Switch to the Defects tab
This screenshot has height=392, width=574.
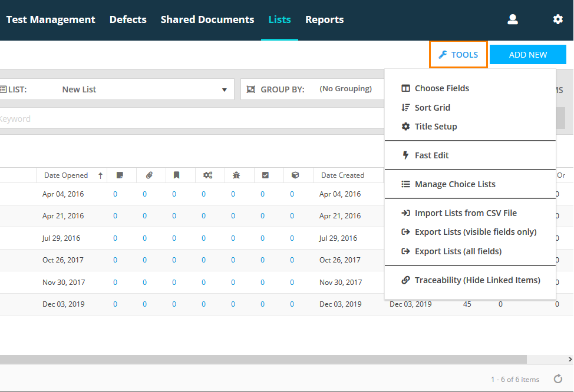click(x=128, y=19)
